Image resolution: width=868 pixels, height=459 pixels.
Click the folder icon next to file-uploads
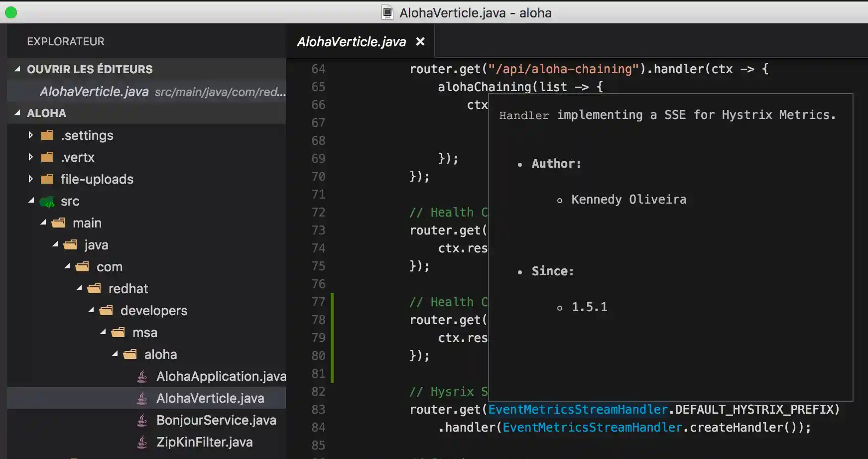click(46, 179)
